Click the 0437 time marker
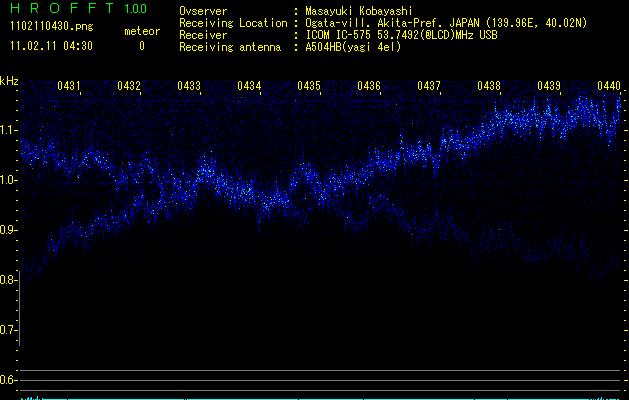The width and height of the screenshot is (629, 400). (x=429, y=86)
